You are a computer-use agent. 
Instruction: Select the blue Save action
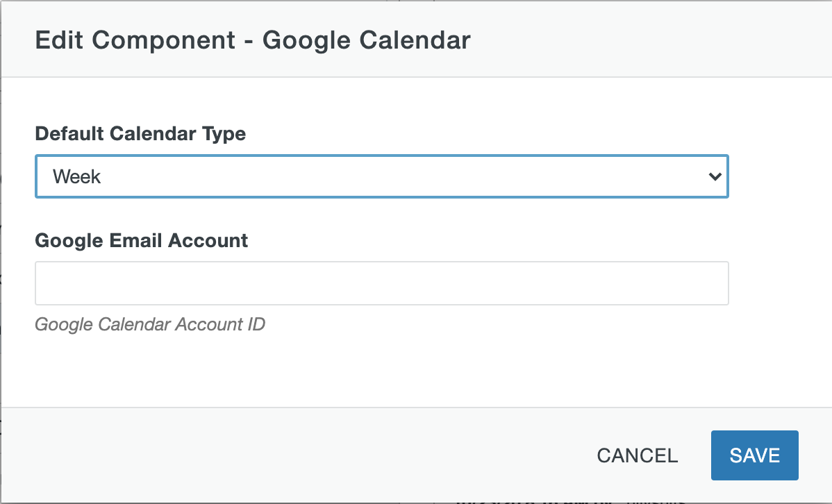click(754, 455)
